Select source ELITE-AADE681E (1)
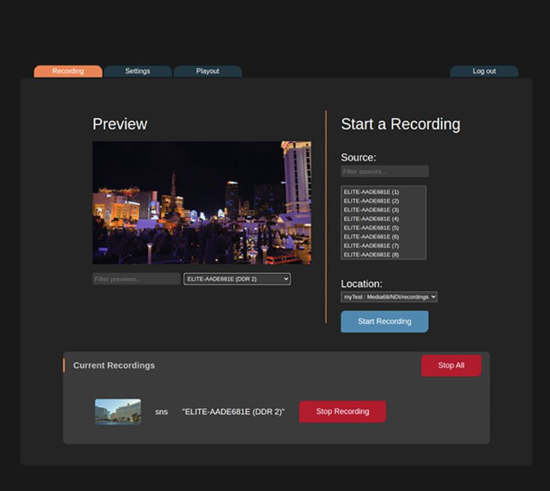The width and height of the screenshot is (550, 491). (x=383, y=192)
